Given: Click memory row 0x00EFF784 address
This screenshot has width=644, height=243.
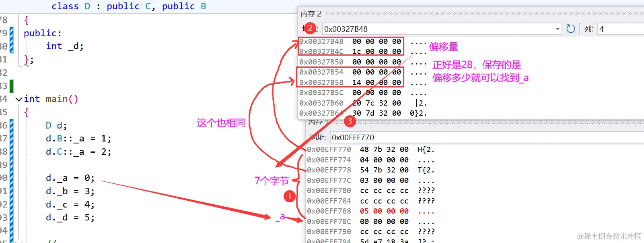Looking at the screenshot, I should click(329, 201).
